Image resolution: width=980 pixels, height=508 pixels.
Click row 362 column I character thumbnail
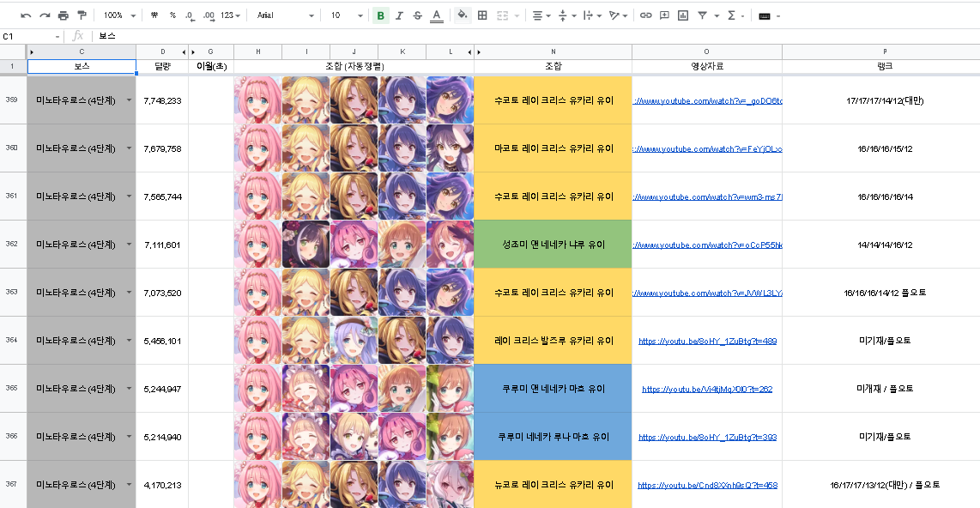pos(305,245)
